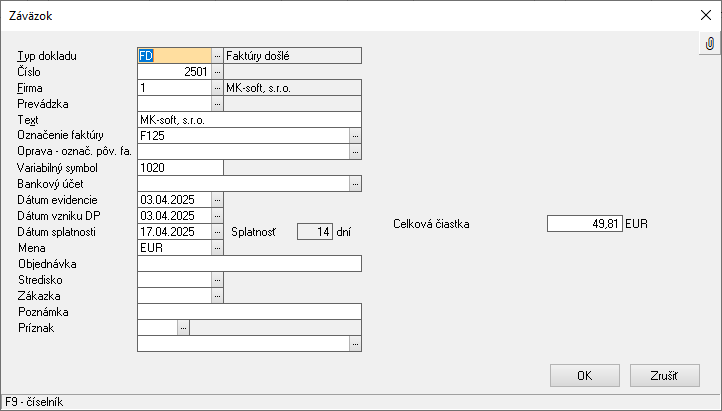
Task: Open the Stredisko lookup button
Action: (217, 280)
